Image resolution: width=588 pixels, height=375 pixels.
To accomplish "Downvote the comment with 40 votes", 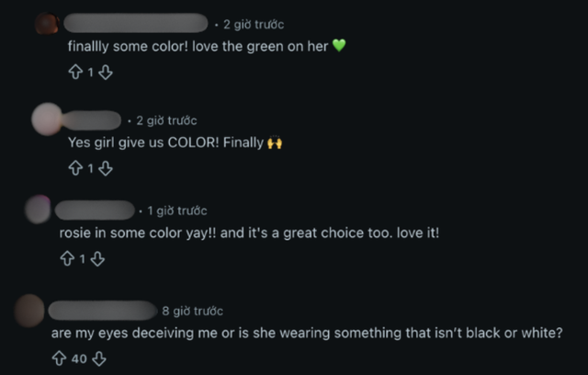I will (x=99, y=358).
